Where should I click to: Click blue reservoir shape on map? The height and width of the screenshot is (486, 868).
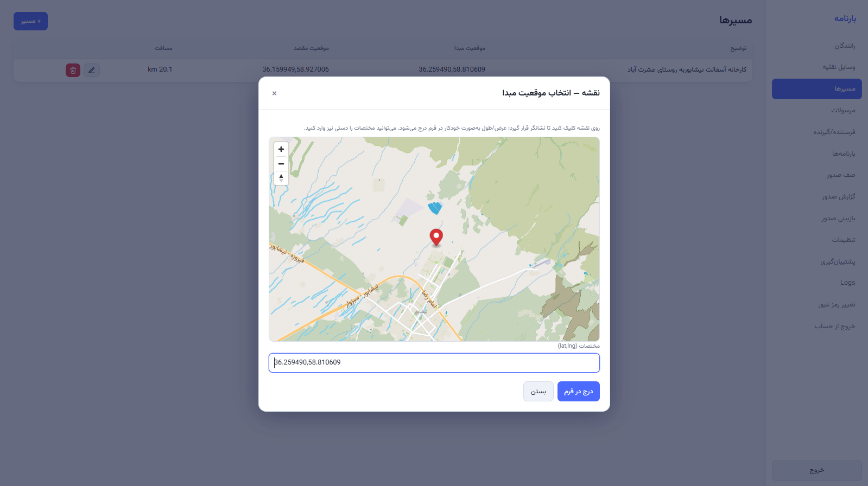coord(435,207)
